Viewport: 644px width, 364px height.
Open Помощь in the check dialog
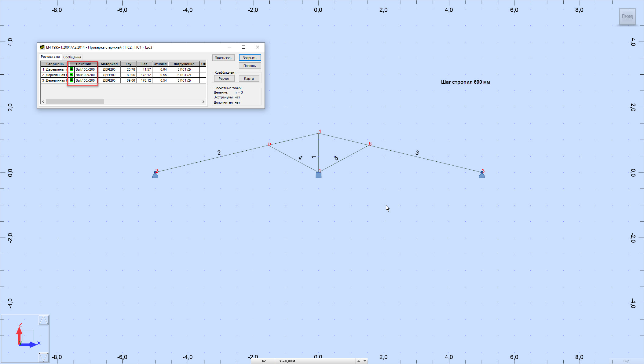250,66
